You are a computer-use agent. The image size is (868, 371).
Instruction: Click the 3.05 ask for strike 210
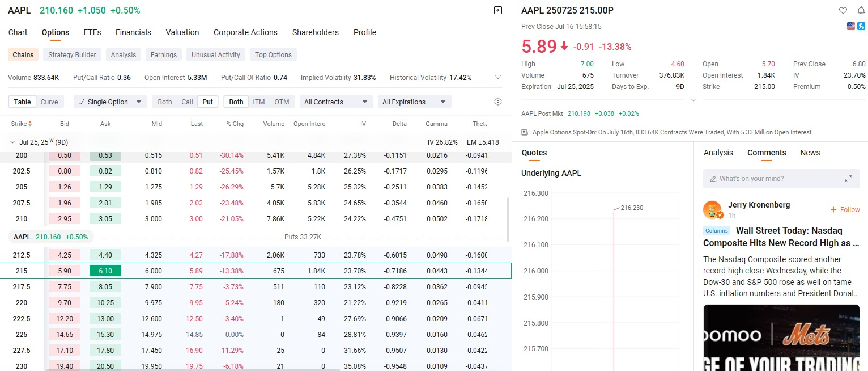[x=105, y=219]
